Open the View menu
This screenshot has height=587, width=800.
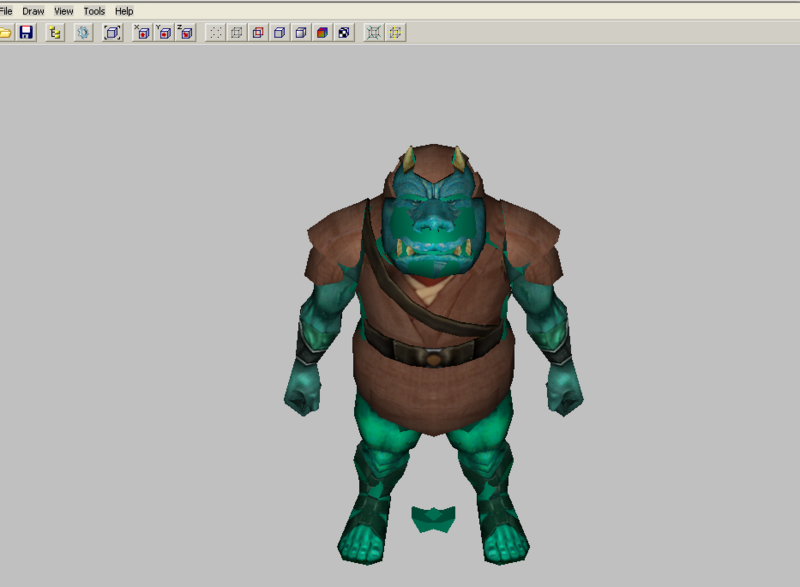(x=64, y=11)
